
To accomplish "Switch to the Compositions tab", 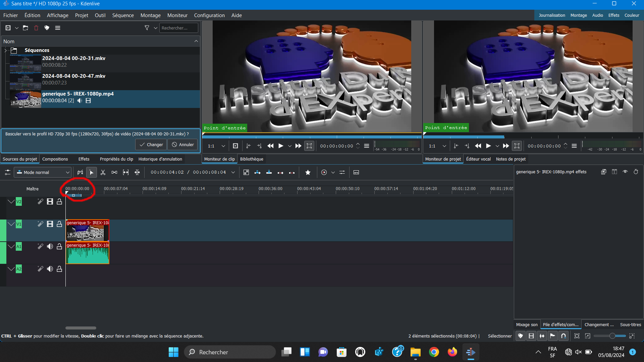I will (55, 159).
